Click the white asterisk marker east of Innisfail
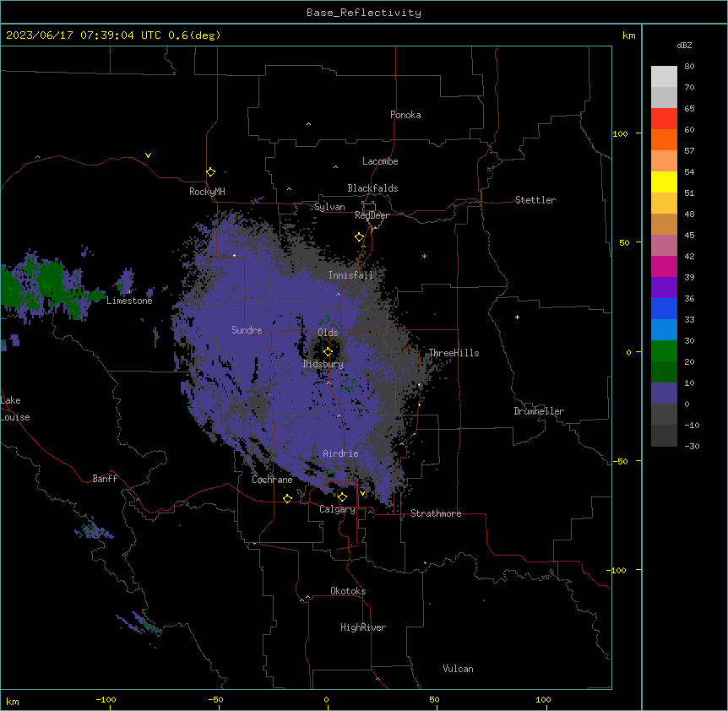Image resolution: width=728 pixels, height=711 pixels. pos(424,256)
